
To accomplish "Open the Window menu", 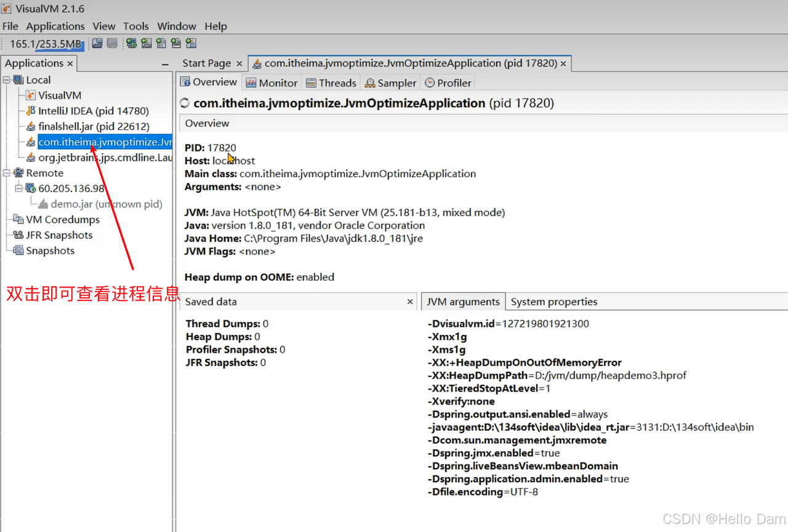I will [177, 26].
